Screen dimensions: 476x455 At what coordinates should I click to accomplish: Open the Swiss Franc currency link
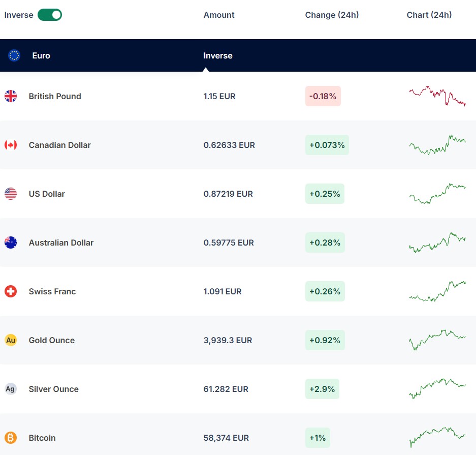pos(52,291)
